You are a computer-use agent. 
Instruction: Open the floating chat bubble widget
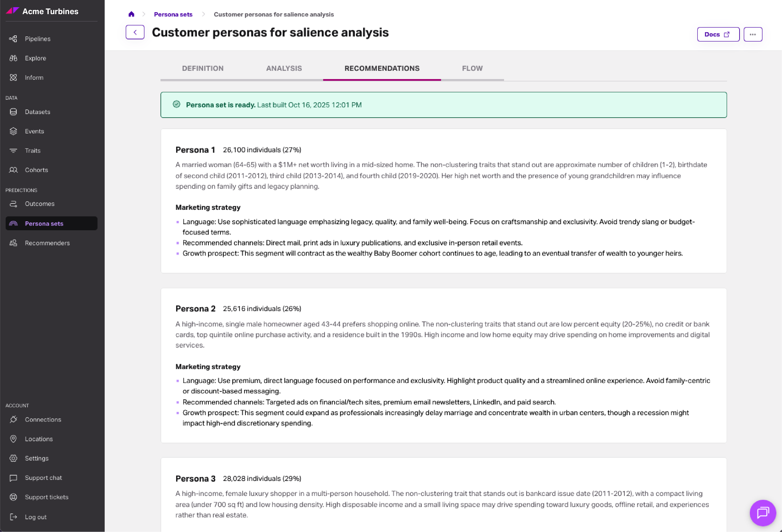tap(762, 512)
